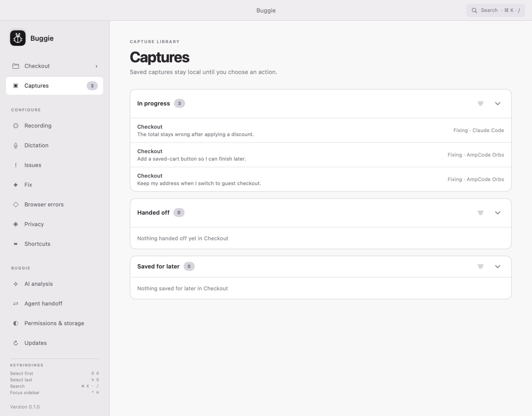532x416 pixels.
Task: Open the saved-cart button capture row
Action: tap(321, 155)
